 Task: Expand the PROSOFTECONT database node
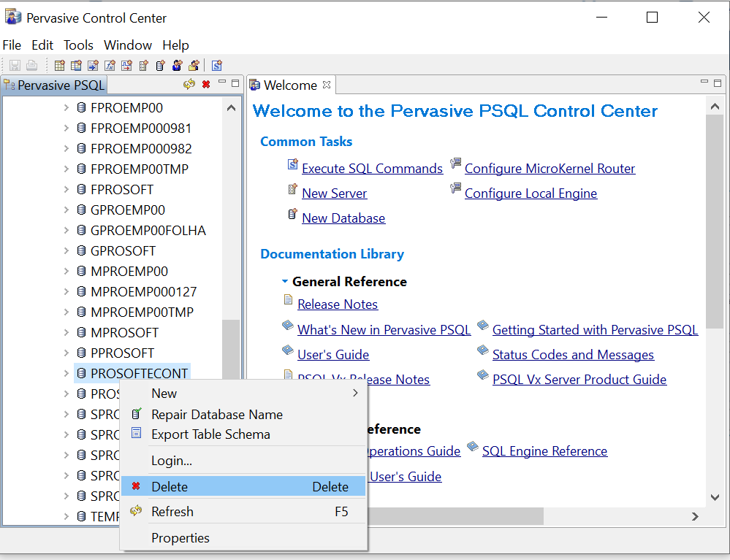[66, 374]
